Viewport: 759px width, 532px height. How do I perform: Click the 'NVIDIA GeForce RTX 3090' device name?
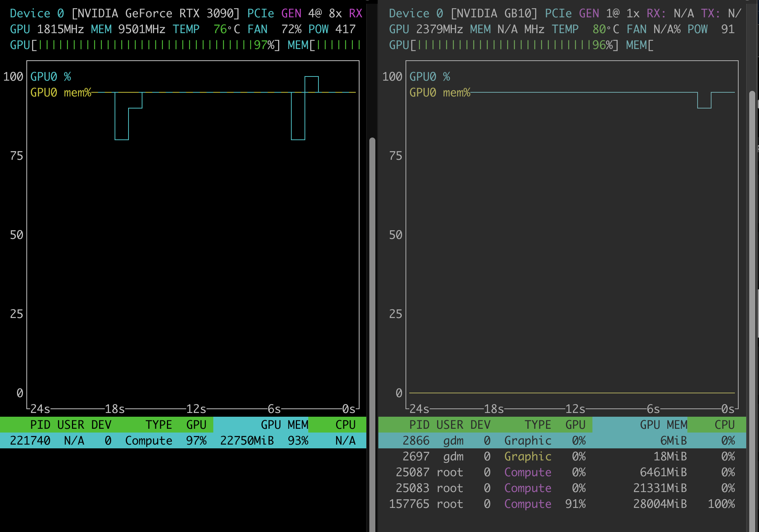155,14
